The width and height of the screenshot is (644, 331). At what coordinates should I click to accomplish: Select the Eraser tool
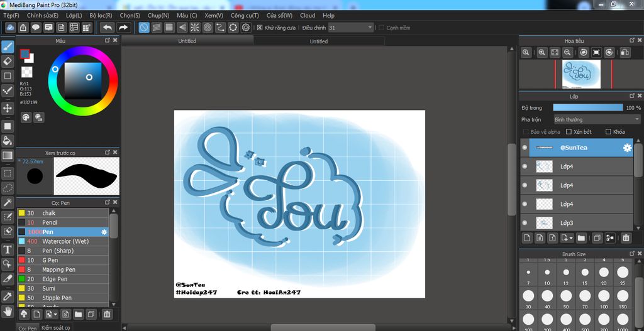point(8,62)
